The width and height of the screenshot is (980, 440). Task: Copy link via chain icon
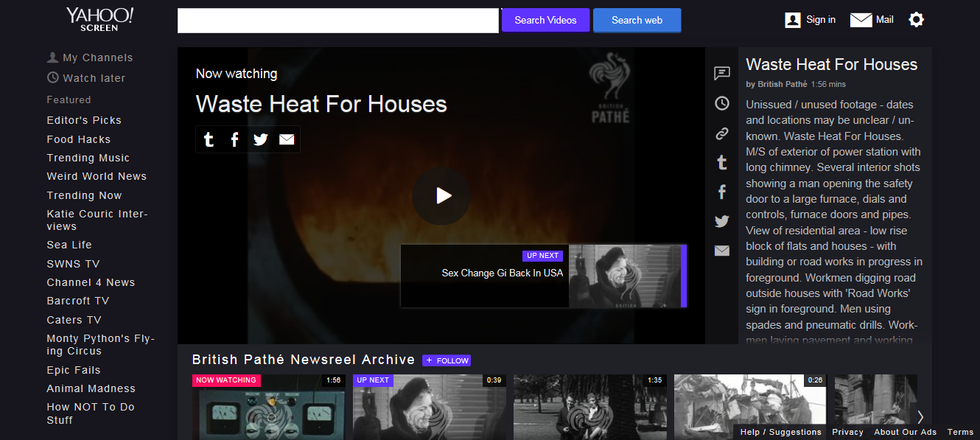coord(722,133)
